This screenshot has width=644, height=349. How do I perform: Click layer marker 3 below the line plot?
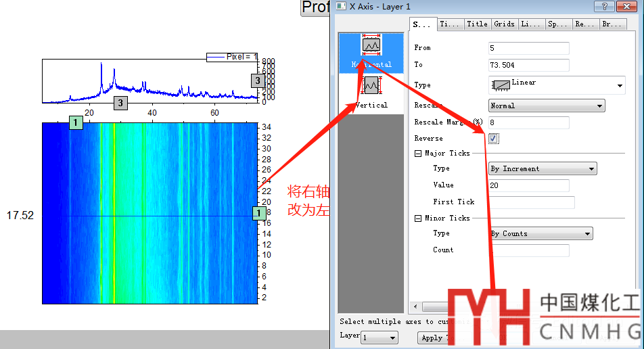pos(120,103)
